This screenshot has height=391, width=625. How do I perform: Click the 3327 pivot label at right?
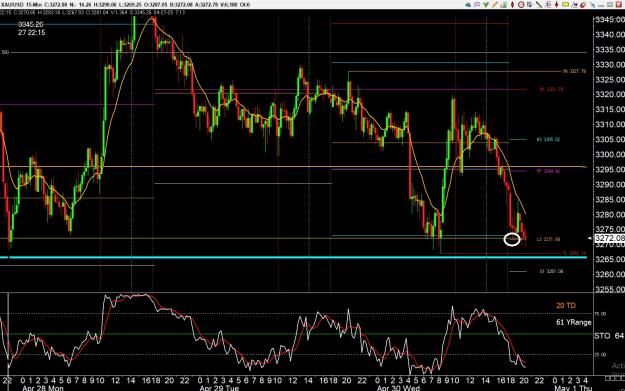(x=574, y=71)
